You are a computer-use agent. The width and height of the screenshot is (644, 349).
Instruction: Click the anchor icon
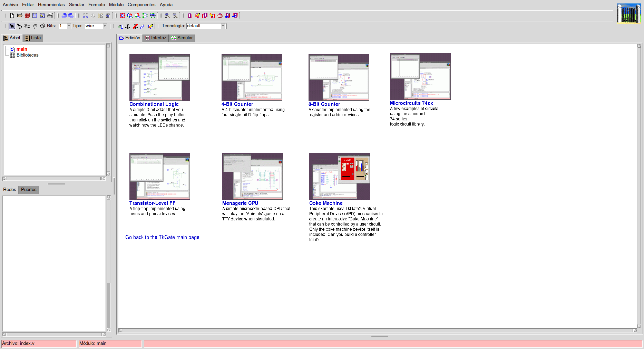128,26
